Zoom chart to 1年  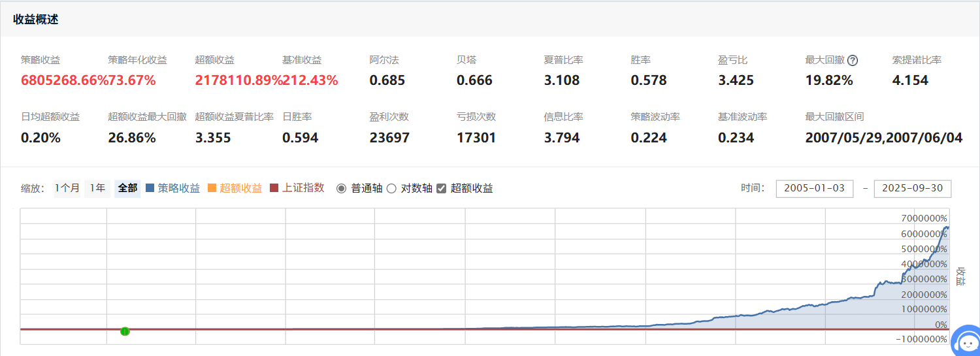pos(97,188)
